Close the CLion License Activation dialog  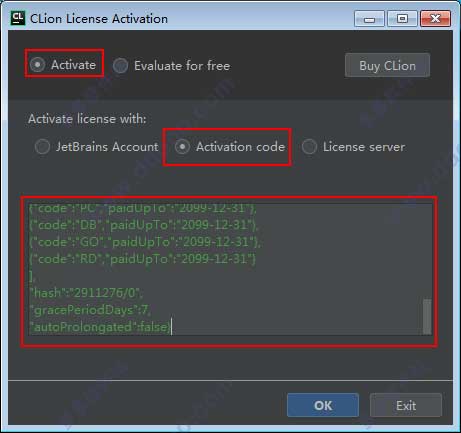(x=435, y=18)
